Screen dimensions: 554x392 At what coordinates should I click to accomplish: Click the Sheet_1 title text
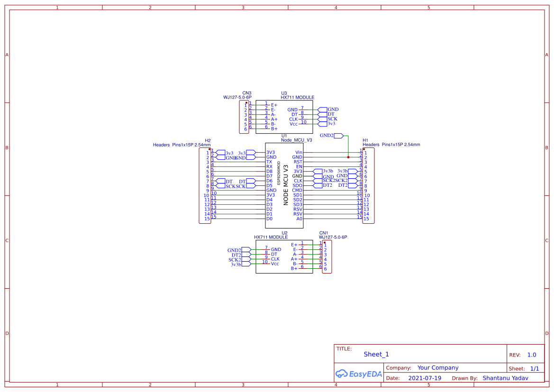[376, 354]
